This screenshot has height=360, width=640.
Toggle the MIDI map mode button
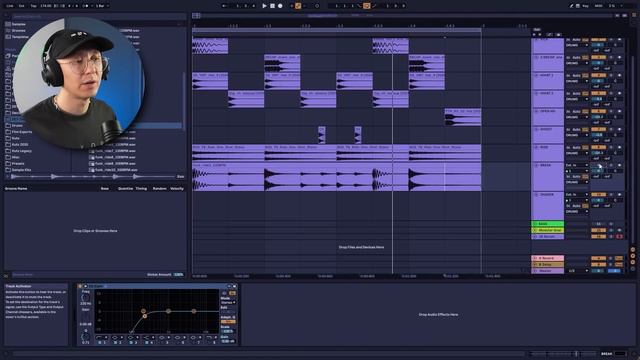coord(598,6)
